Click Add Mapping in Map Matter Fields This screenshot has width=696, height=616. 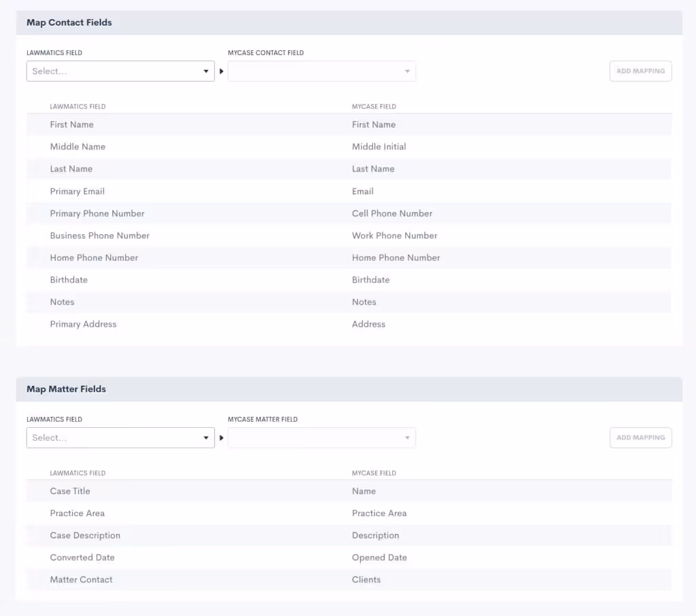(x=640, y=437)
